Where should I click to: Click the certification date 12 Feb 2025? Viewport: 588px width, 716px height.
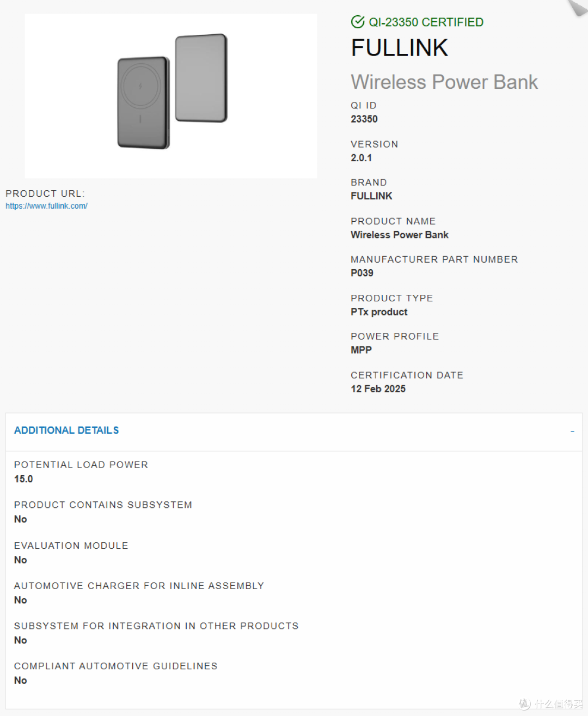tap(378, 389)
